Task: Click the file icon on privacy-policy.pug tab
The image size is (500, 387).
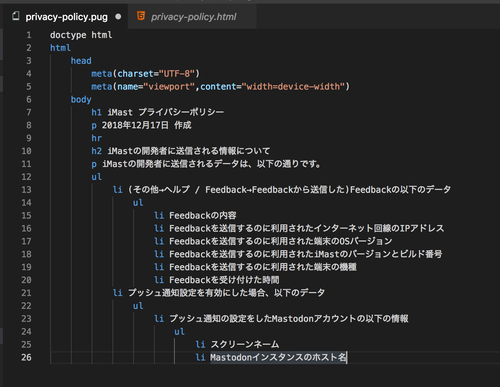Action: (x=15, y=16)
